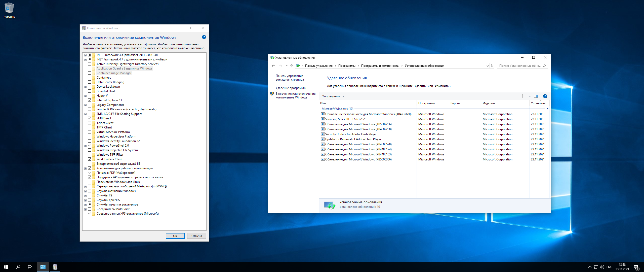Click the Control Panel taskbar icon

pyautogui.click(x=43, y=267)
